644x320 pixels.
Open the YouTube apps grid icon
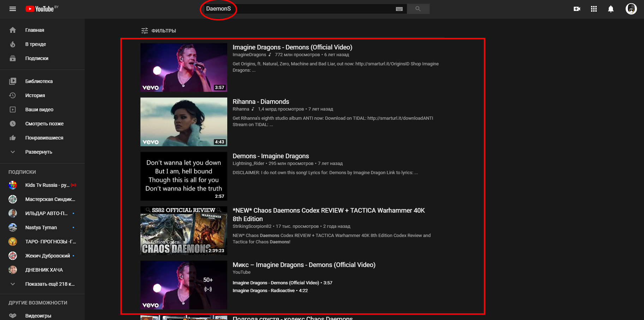[594, 9]
